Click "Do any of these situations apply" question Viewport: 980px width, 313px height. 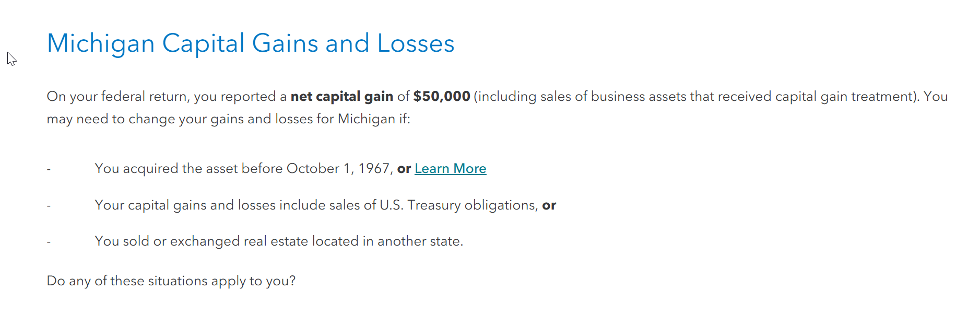coord(171,281)
